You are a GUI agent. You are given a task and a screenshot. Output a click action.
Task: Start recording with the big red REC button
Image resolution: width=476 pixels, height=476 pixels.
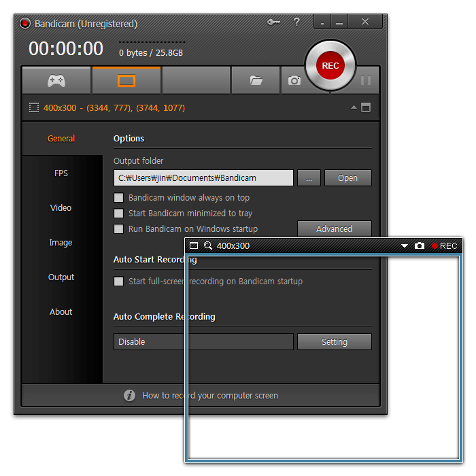[330, 65]
